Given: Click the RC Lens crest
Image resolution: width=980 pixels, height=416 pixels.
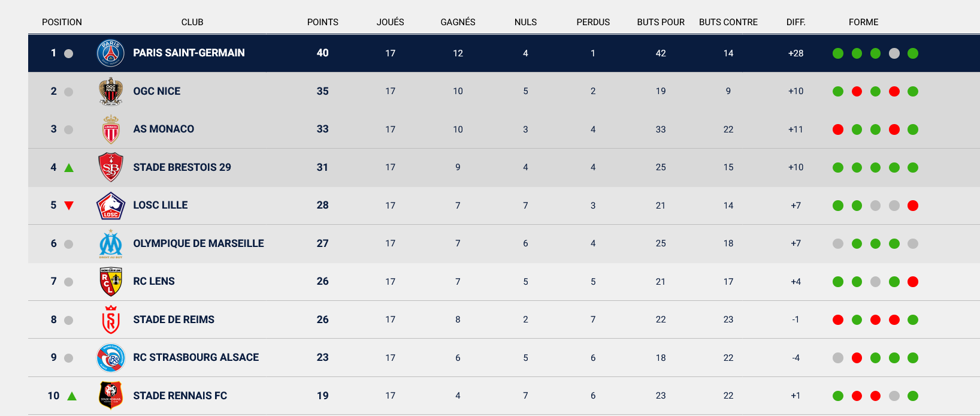Looking at the screenshot, I should [111, 282].
